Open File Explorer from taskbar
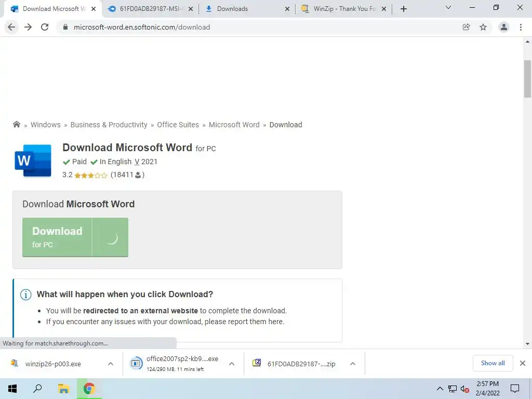 coord(63,389)
